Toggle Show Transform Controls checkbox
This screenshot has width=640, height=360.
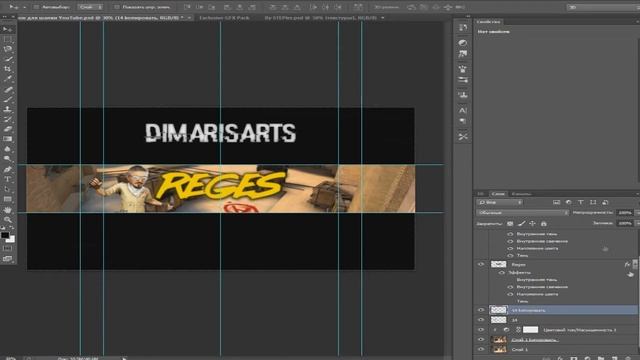coord(117,7)
